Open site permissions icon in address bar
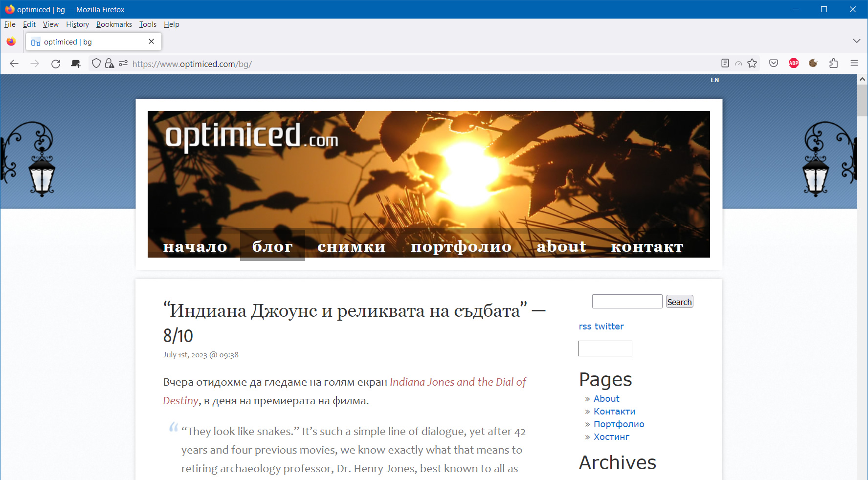868x480 pixels. point(123,63)
